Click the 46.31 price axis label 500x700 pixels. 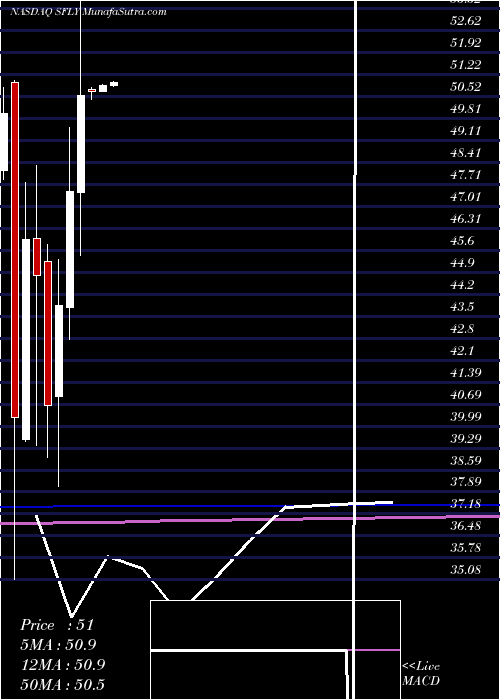466,219
